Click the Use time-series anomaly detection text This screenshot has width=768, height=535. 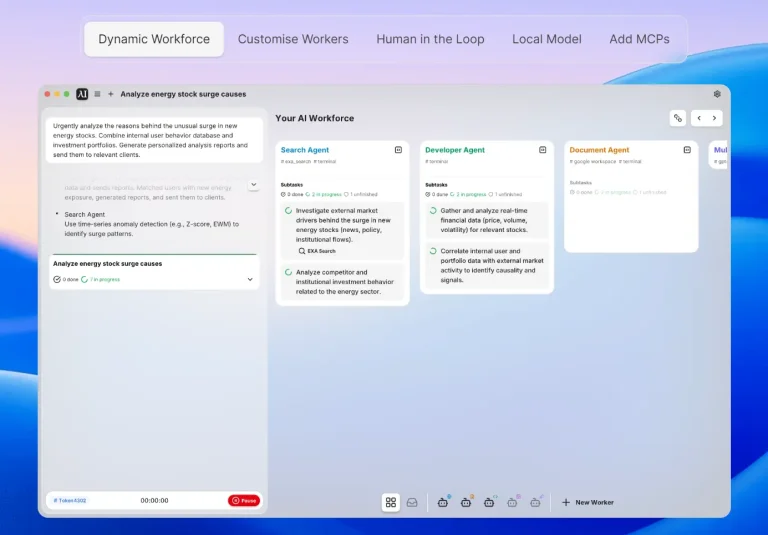[x=152, y=229]
